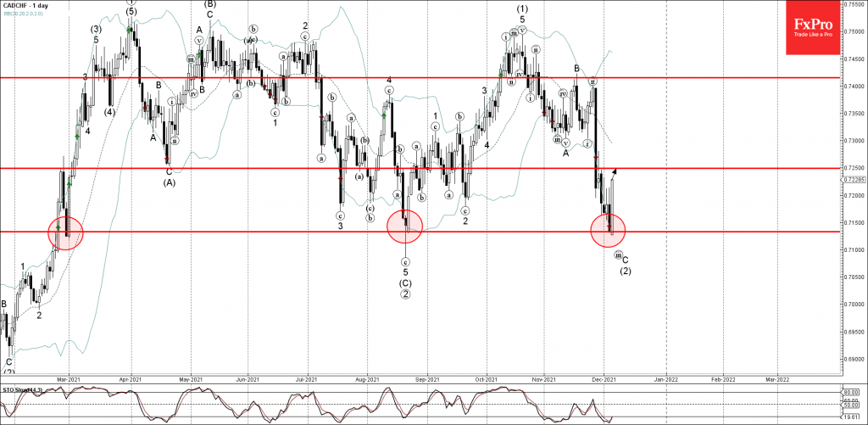Click the 19.61 stochastic value label
Screen dimensions: 868x425
853,418
